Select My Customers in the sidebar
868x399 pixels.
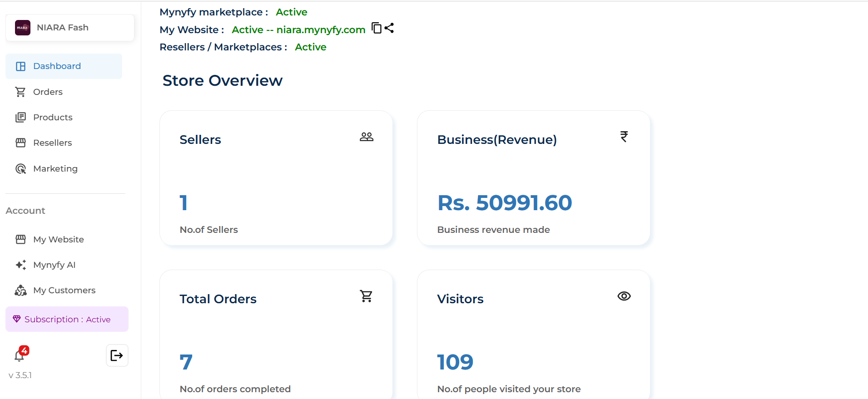(64, 290)
